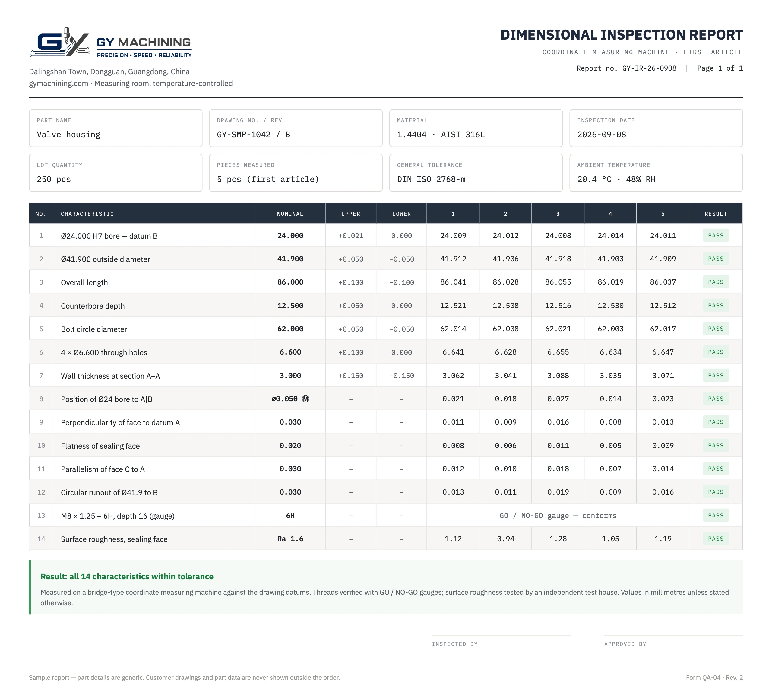
Task: Click measurement 6.655 for through holes
Action: (558, 352)
